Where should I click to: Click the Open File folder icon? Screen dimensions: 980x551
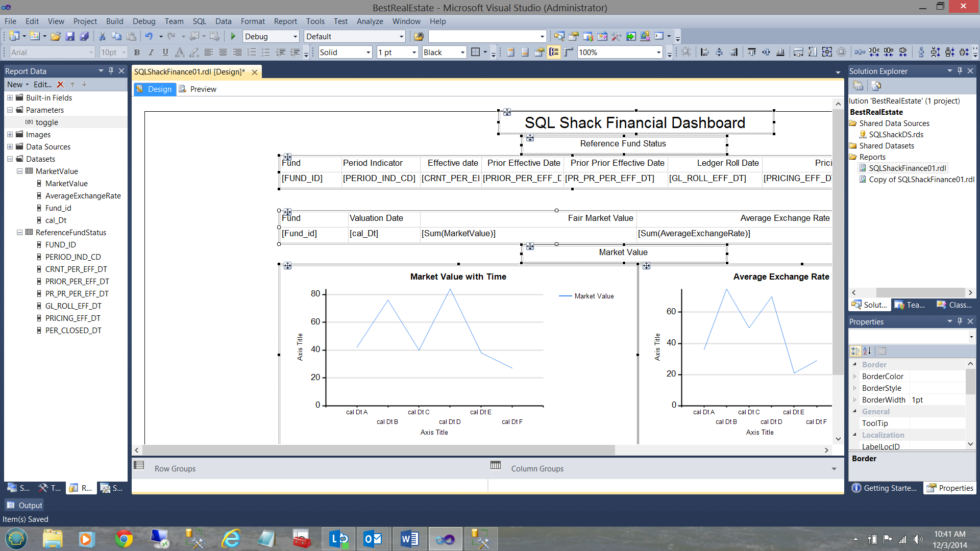click(56, 36)
